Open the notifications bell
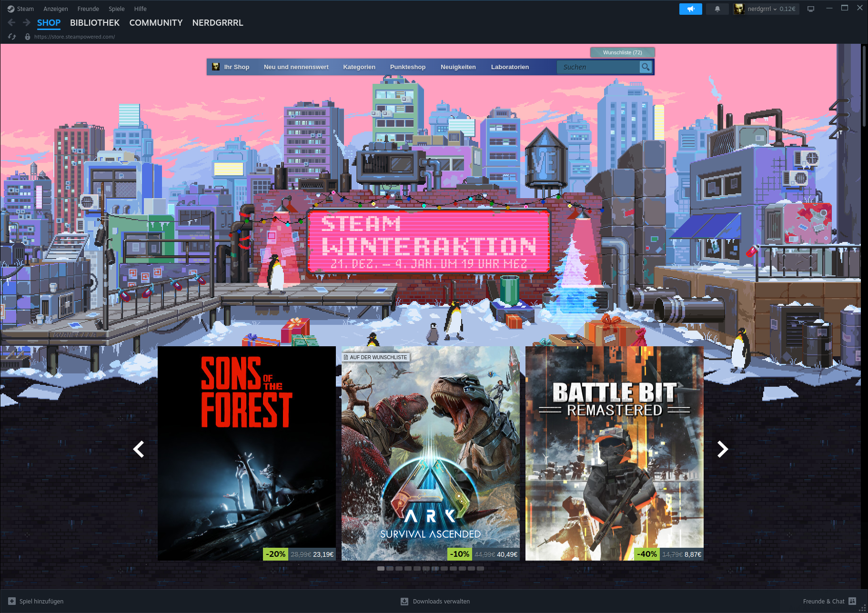This screenshot has width=868, height=613. pyautogui.click(x=717, y=9)
